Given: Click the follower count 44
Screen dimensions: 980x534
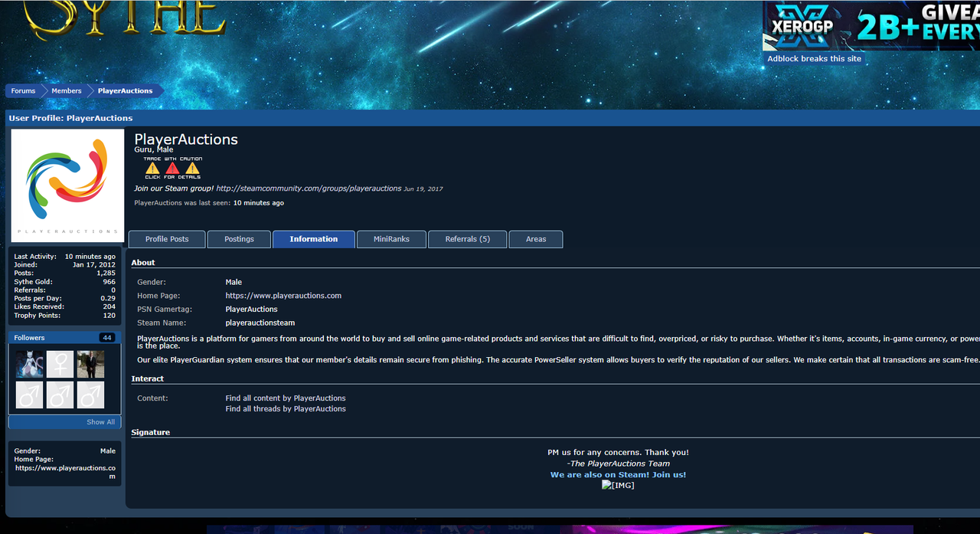Looking at the screenshot, I should pos(106,338).
